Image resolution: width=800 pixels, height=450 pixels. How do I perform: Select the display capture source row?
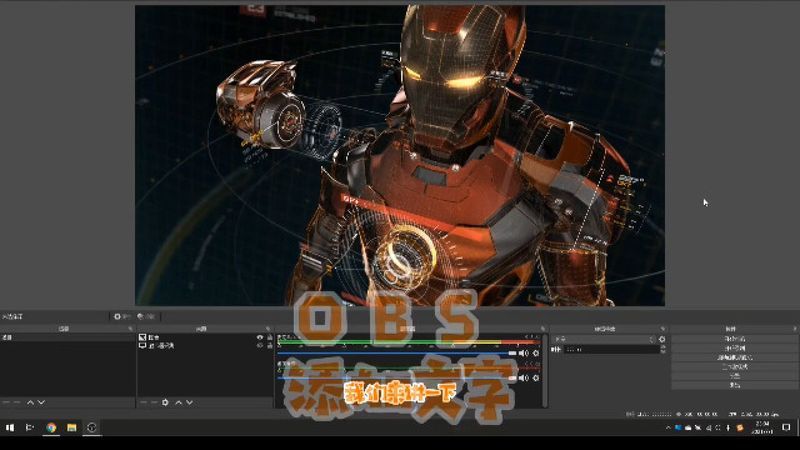click(205, 345)
